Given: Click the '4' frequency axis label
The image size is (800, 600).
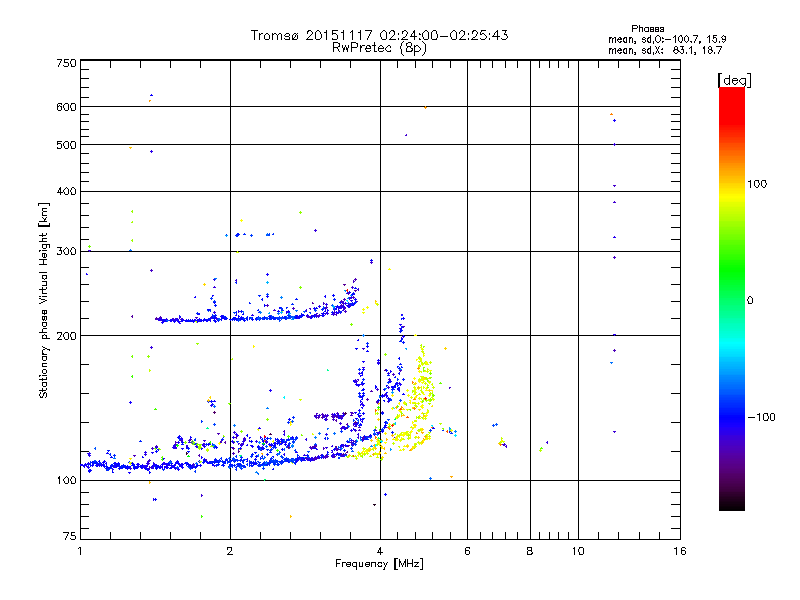Looking at the screenshot, I should 380,551.
